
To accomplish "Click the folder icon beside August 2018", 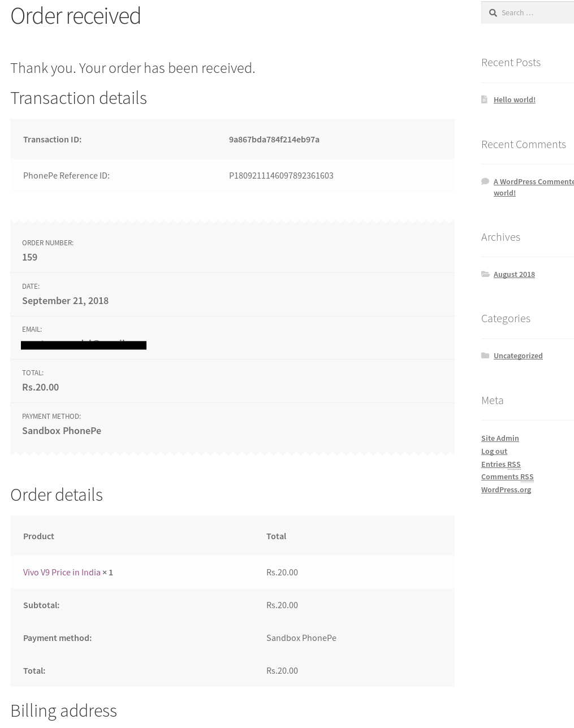I will (485, 274).
